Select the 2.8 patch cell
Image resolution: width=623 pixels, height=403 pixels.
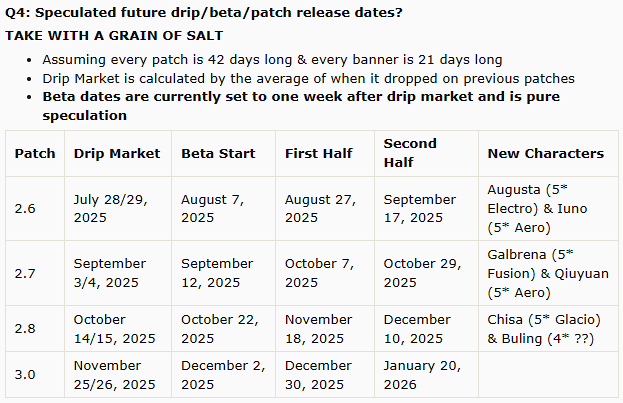point(35,329)
